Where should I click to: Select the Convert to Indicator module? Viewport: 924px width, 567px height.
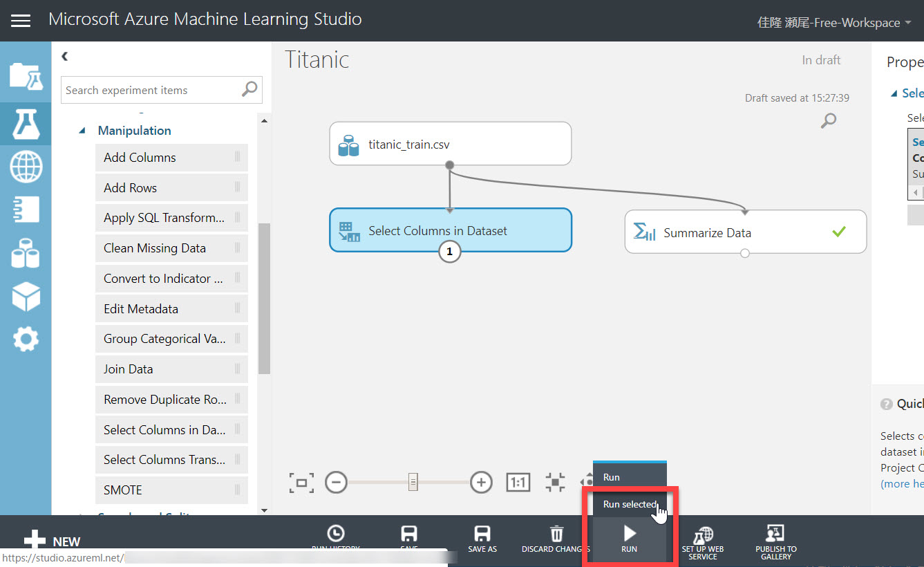click(x=171, y=279)
